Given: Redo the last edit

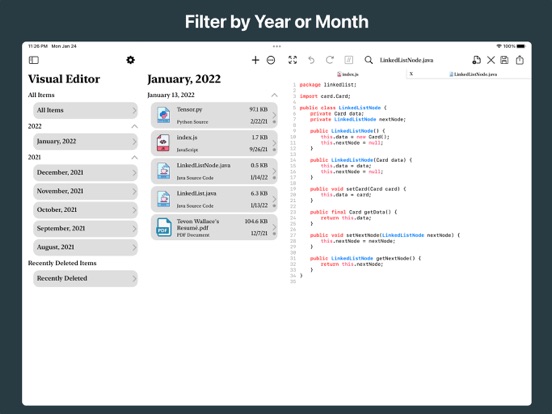Looking at the screenshot, I should (x=330, y=60).
